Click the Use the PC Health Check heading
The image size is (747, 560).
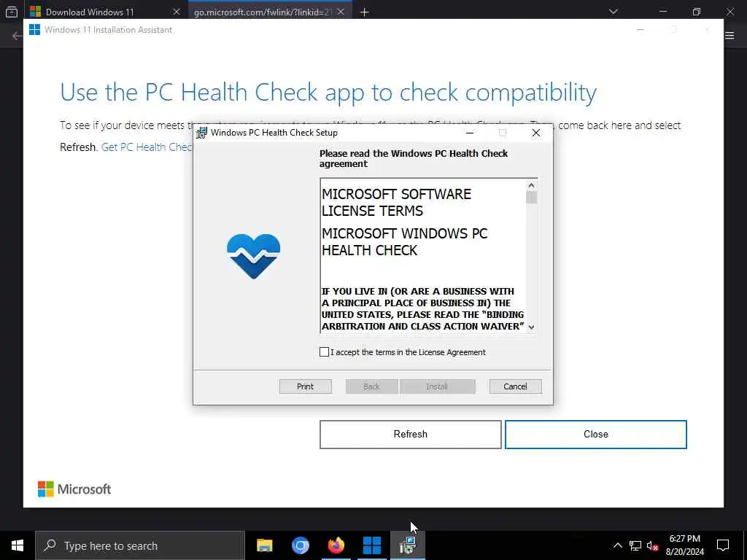[x=328, y=93]
